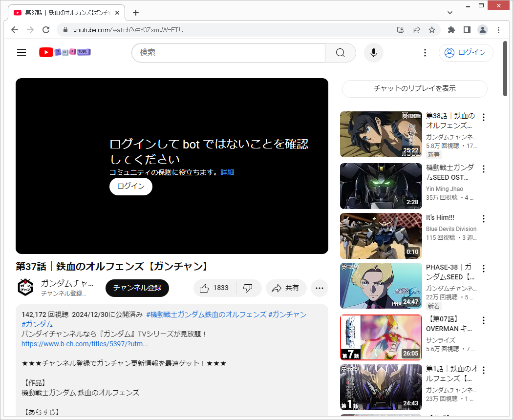Screen dimensions: 513x420
Task: Open the It's Him!!! video thumbnail
Action: 381,236
